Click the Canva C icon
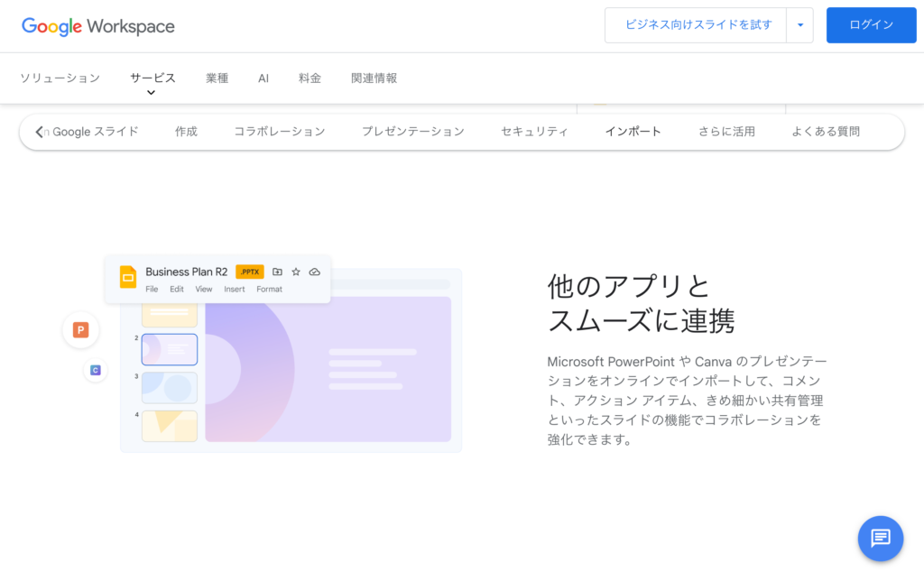Image resolution: width=924 pixels, height=581 pixels. (96, 370)
